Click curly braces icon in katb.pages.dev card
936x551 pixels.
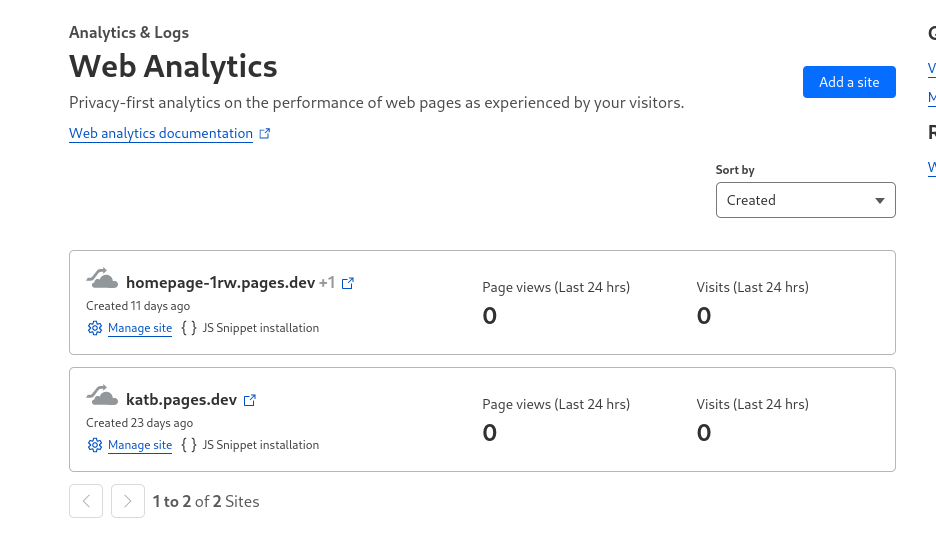pyautogui.click(x=188, y=445)
